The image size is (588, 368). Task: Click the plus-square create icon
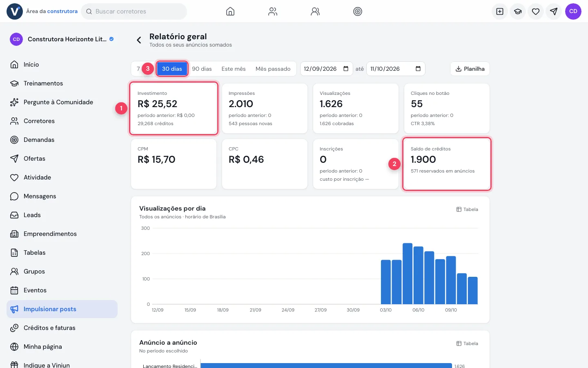(500, 11)
